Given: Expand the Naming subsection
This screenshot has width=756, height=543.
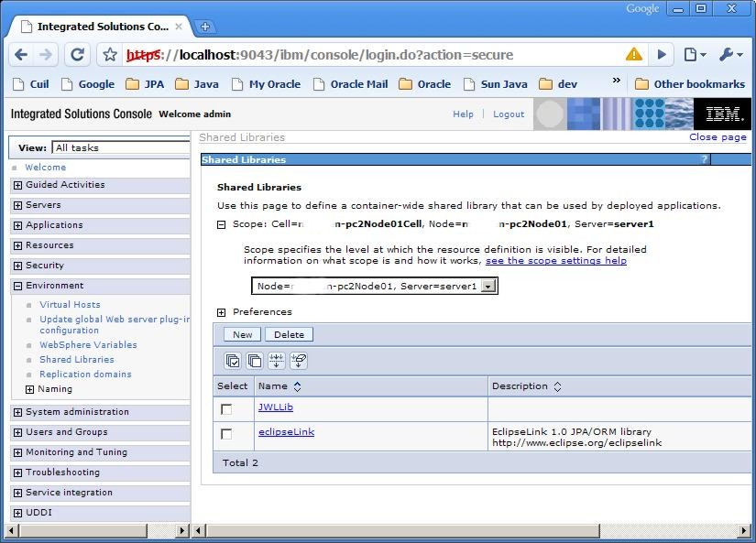Looking at the screenshot, I should click(30, 389).
